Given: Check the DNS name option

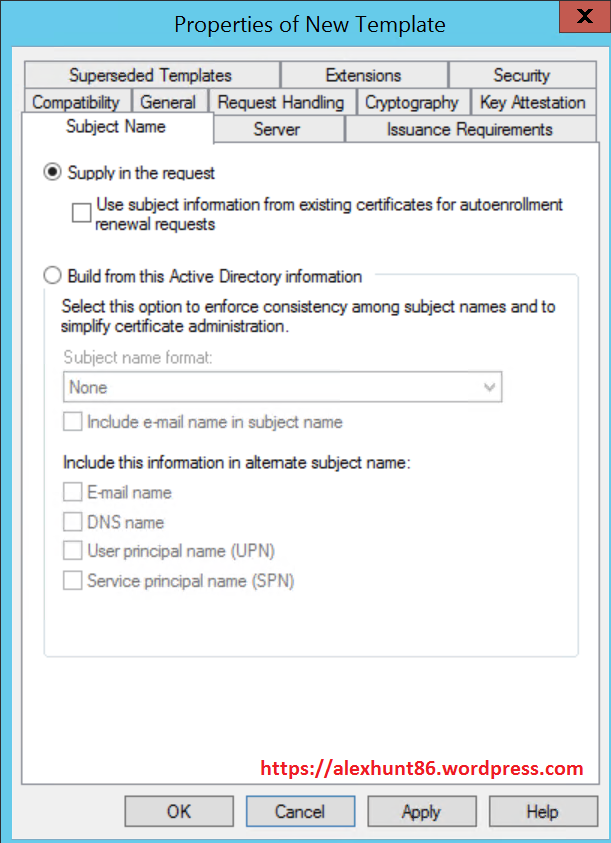Looking at the screenshot, I should [73, 522].
